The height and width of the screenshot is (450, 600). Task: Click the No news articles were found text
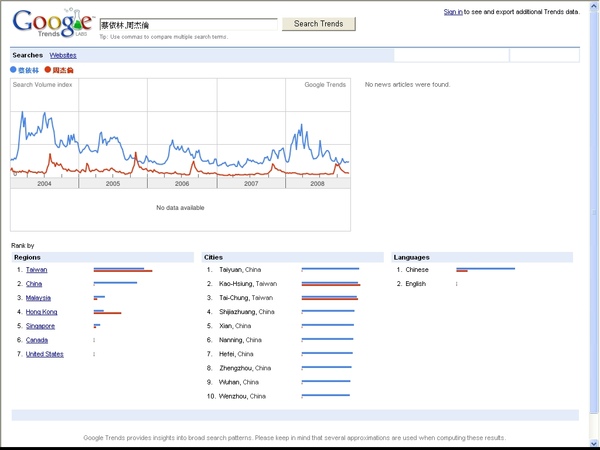point(408,85)
